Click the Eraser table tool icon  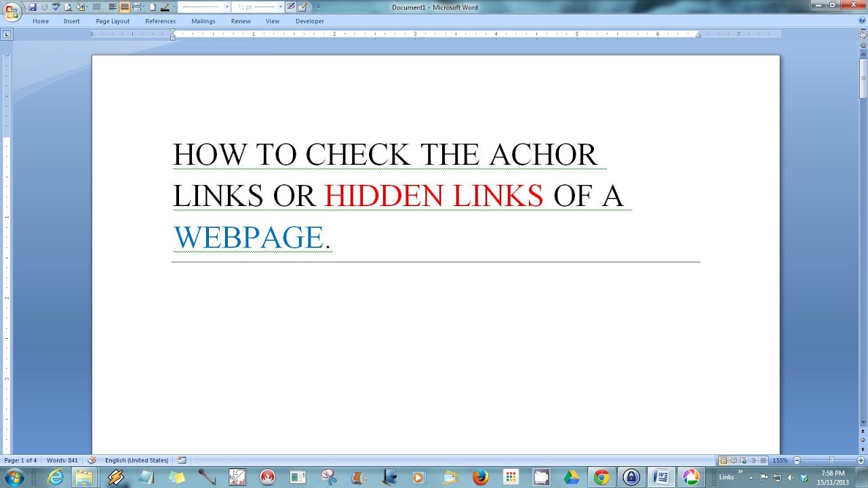coord(302,7)
